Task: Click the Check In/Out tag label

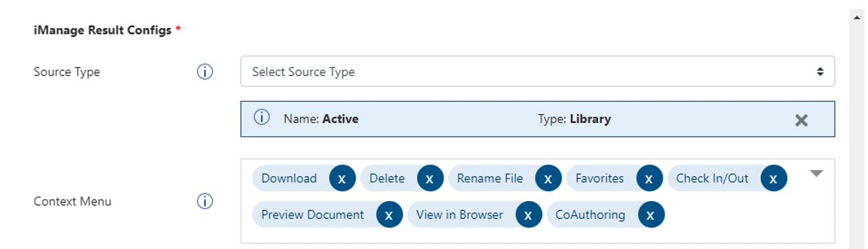Action: (712, 178)
